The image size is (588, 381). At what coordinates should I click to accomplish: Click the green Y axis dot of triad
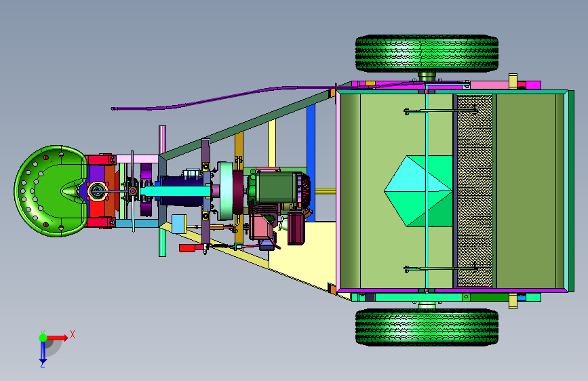43,338
